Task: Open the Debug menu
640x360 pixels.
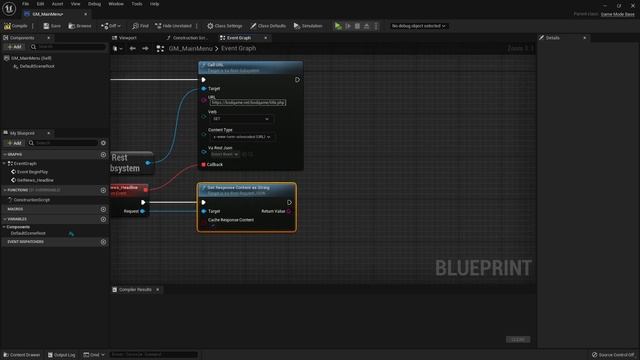Action: tap(94, 4)
